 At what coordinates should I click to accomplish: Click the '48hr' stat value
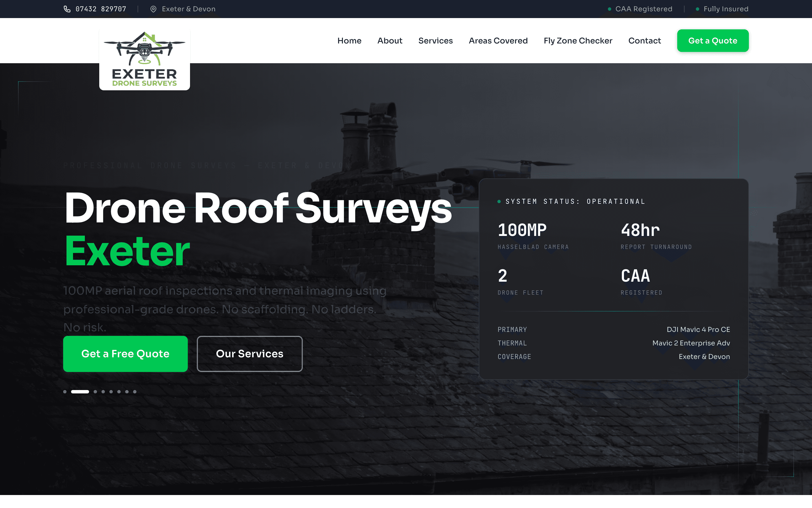(640, 231)
